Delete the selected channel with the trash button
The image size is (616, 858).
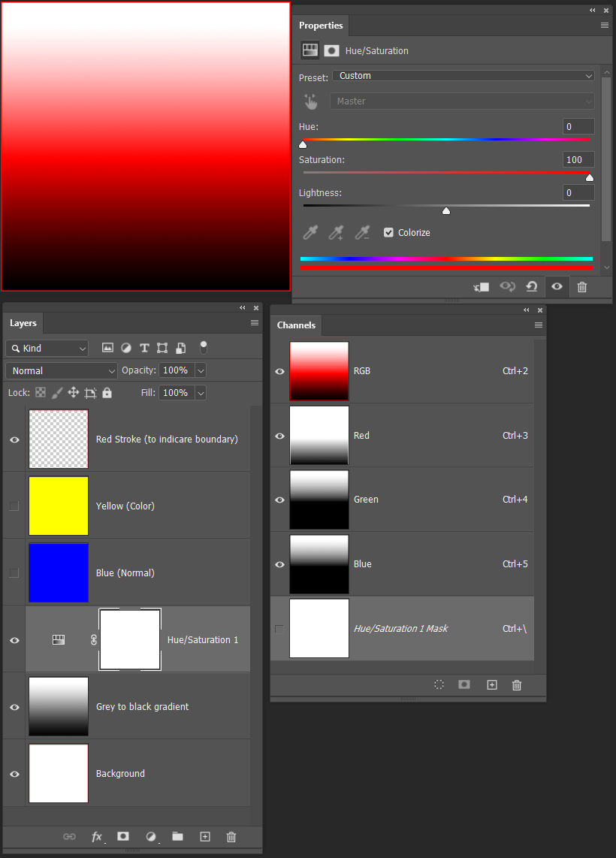pos(518,684)
